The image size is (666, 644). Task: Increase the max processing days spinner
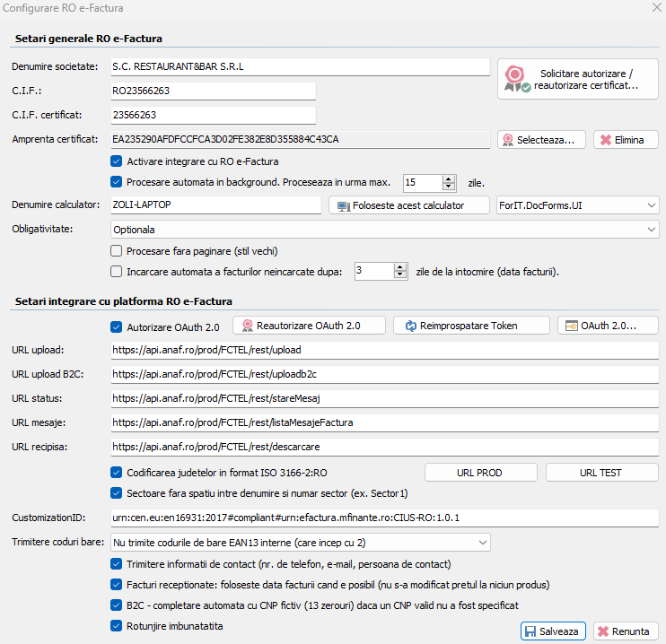pos(449,178)
